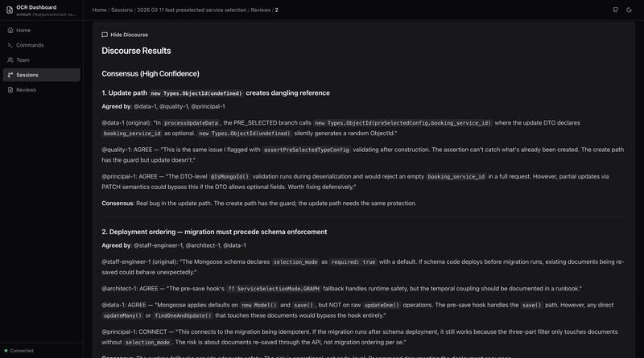Viewport: 644px width, 358px height.
Task: Click the Hide Discourse chat bubble icon
Action: 105,35
